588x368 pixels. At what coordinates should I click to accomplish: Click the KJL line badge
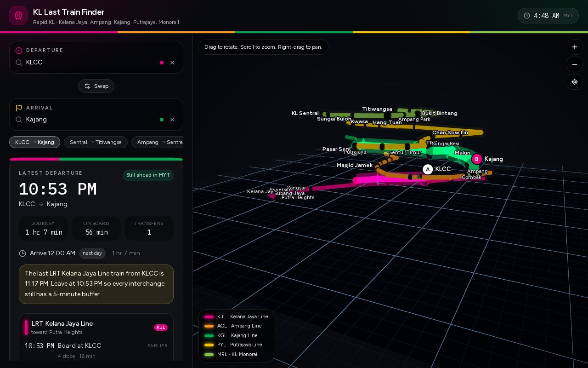coord(161,328)
